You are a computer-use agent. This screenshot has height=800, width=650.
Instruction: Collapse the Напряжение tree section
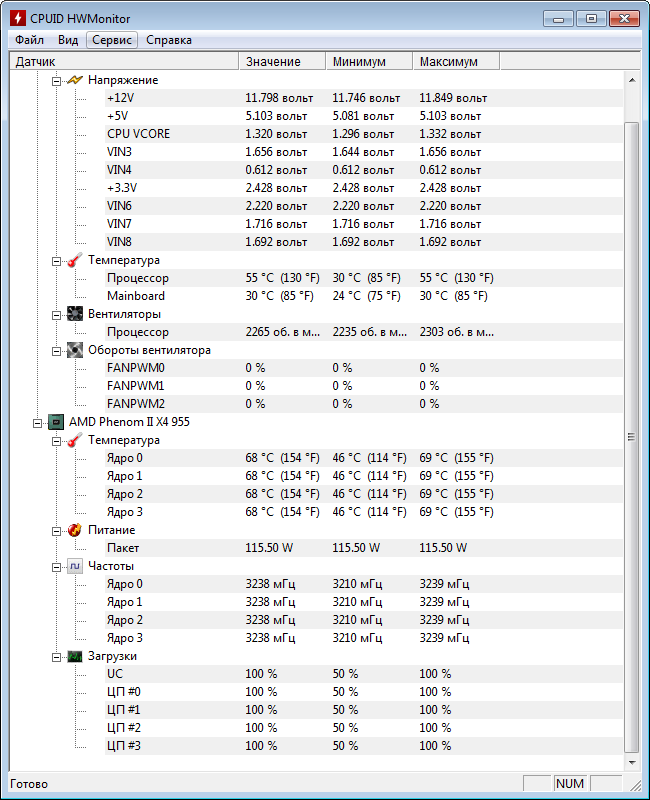coord(56,81)
